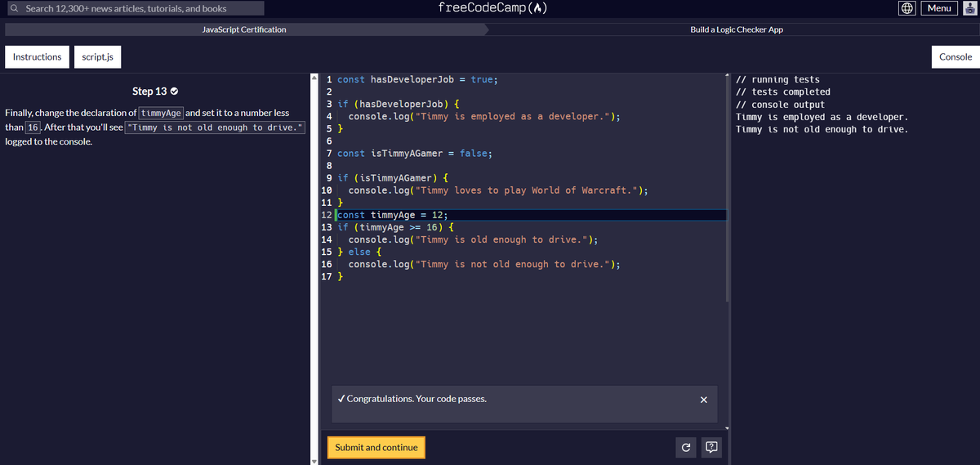Click line 14 'old enough to drive' log
This screenshot has width=980, height=465.
point(474,239)
